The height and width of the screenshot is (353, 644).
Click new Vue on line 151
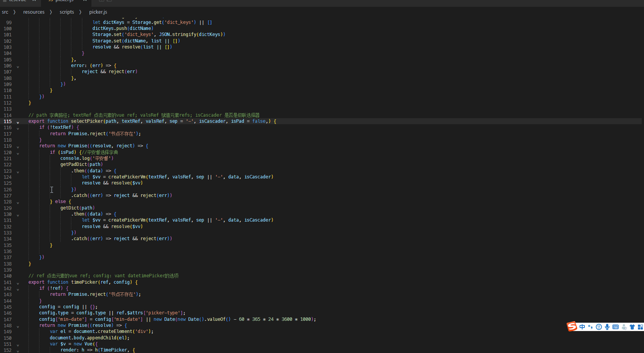point(83,344)
